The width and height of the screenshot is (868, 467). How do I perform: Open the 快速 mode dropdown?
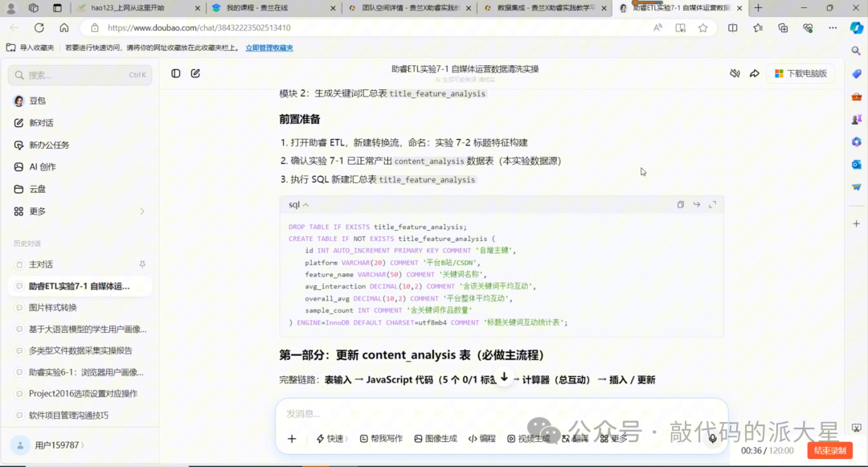[332, 438]
